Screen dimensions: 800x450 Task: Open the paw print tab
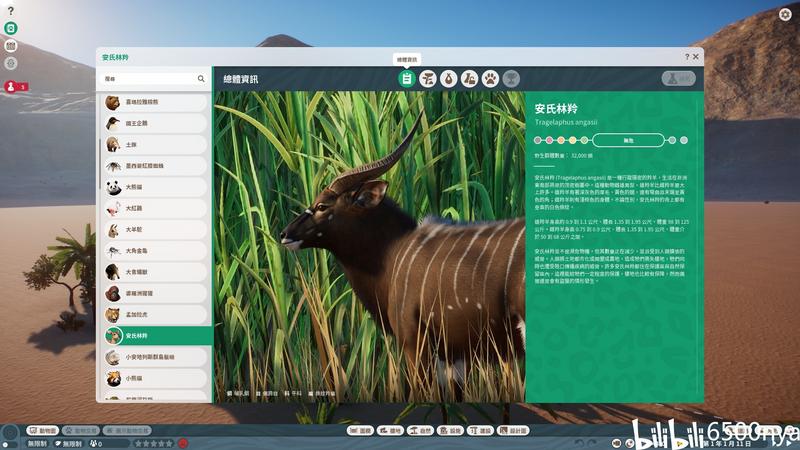pyautogui.click(x=490, y=79)
